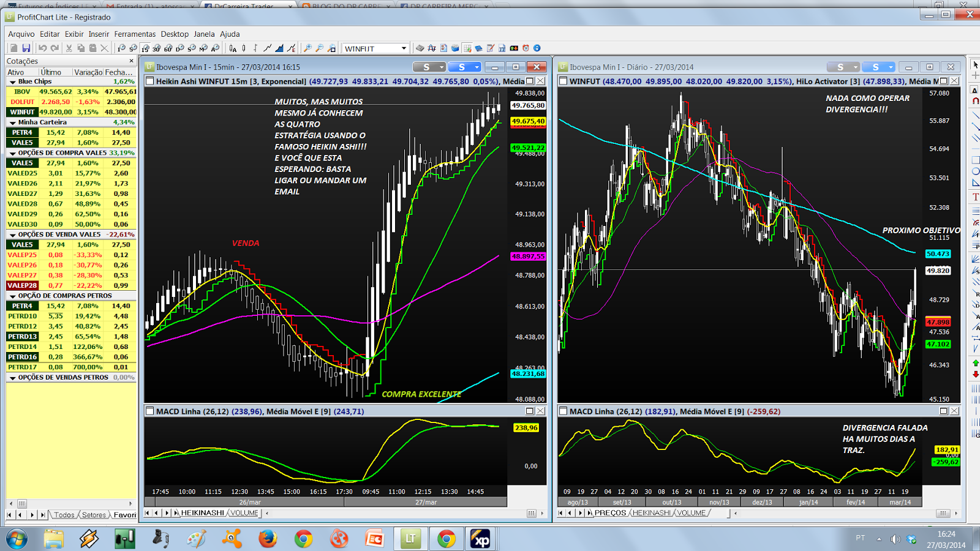Screen dimensions: 980x551
Task: Open the Arquivo menu
Action: tap(21, 34)
